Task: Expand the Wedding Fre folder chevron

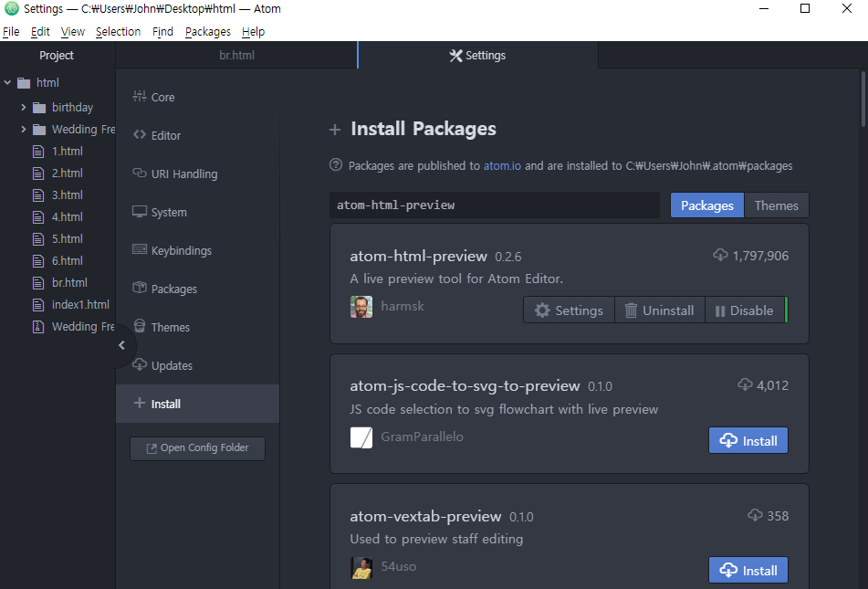Action: click(x=23, y=129)
